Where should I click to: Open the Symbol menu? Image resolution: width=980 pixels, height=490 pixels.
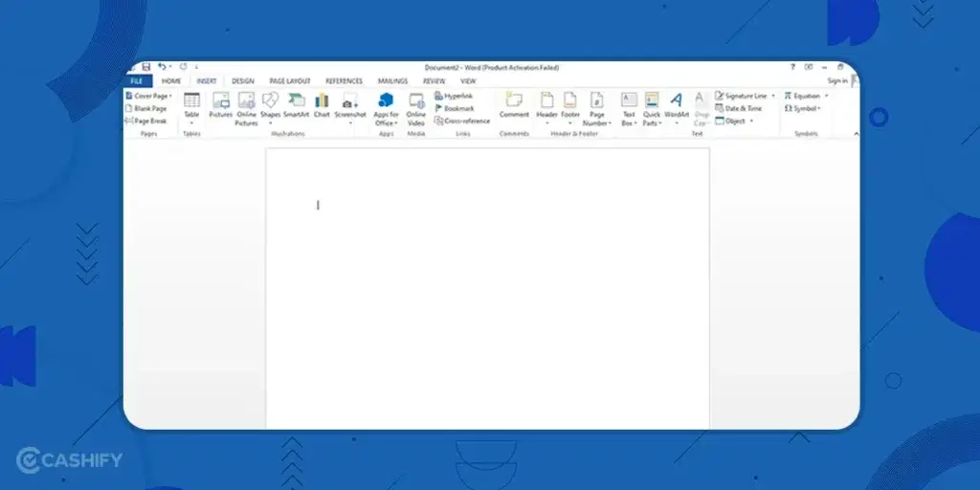click(x=803, y=109)
